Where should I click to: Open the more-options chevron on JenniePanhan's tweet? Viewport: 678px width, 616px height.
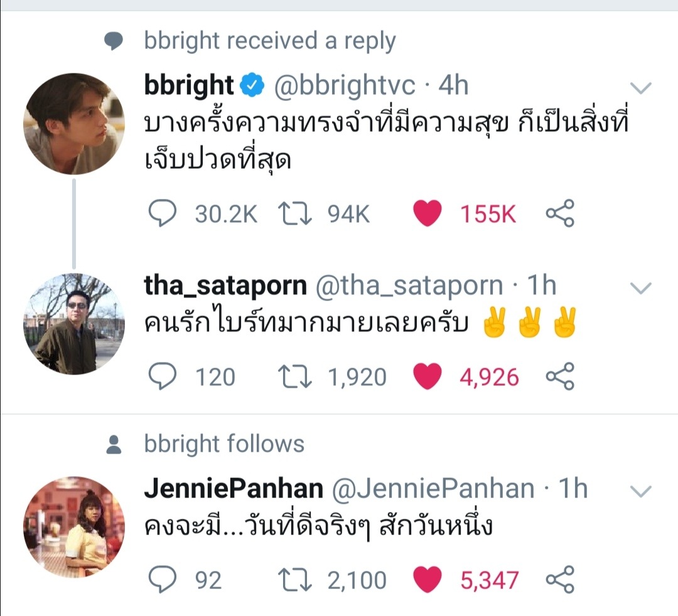(641, 491)
